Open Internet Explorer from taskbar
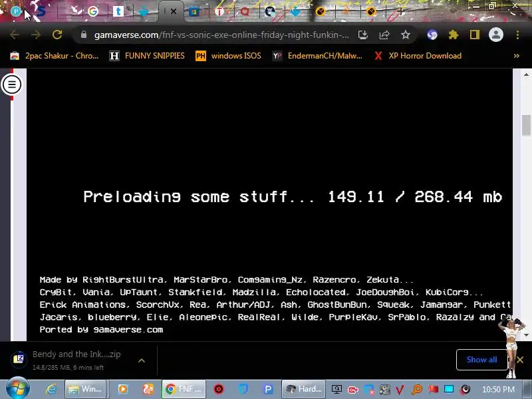 click(x=51, y=389)
